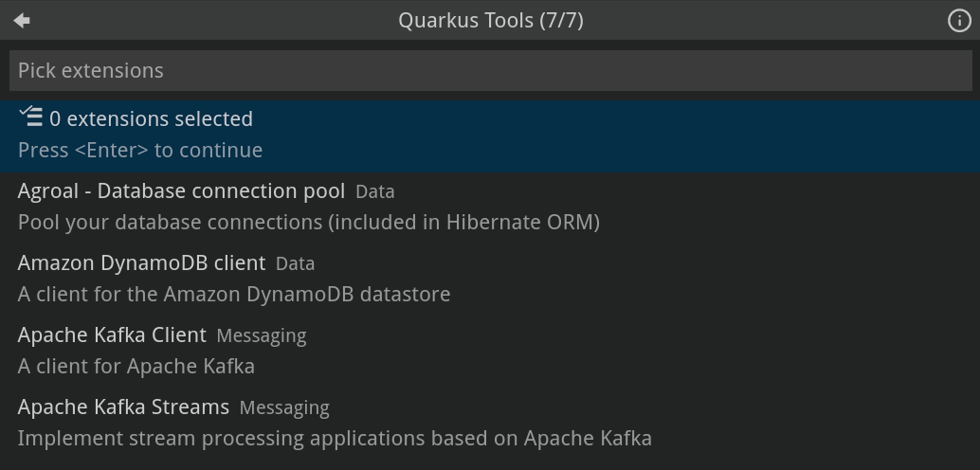Pick the Apache Kafka Client extension
980x470 pixels.
pyautogui.click(x=112, y=335)
